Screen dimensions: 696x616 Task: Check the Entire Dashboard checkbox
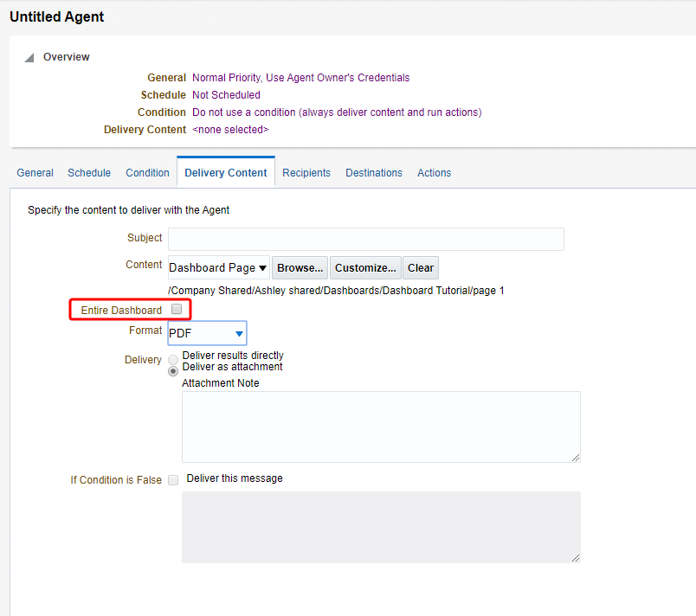click(177, 309)
